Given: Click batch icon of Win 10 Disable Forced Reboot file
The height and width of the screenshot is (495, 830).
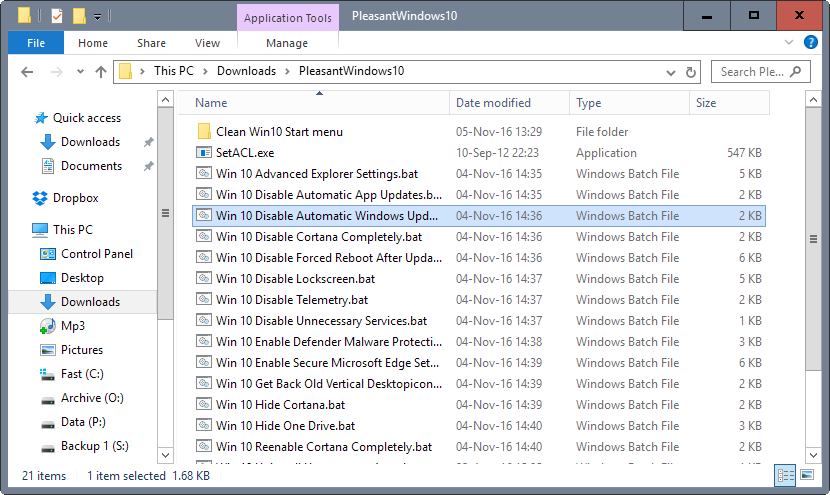Looking at the screenshot, I should (204, 257).
